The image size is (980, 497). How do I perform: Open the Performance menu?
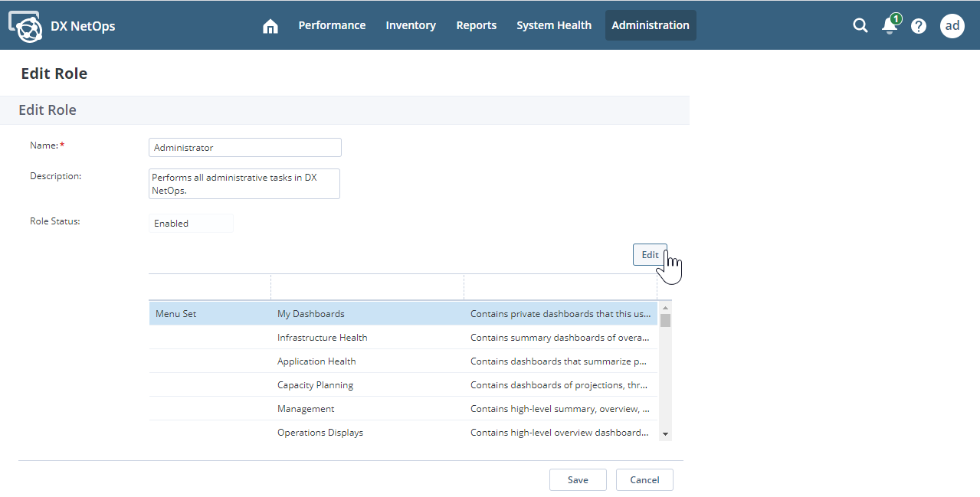[332, 25]
